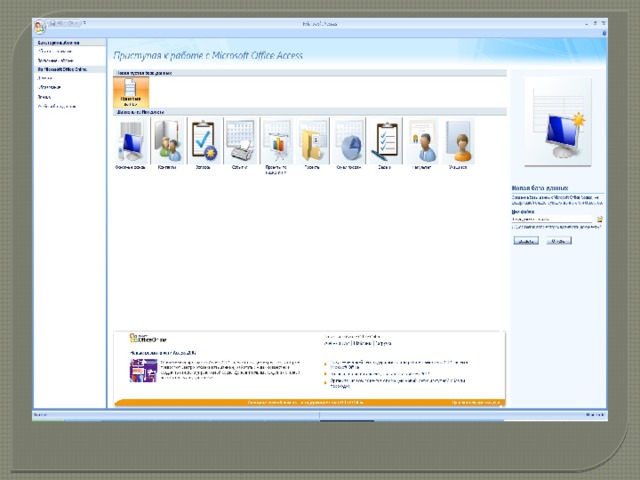Screen dimensions: 640x480
Task: Click the Office Online logo
Action: 148,338
